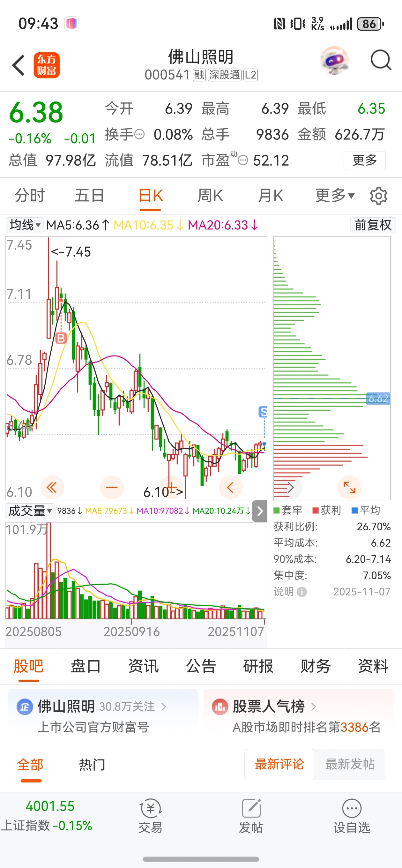Tap the L2 badge
Screen dimensions: 402x868
pyautogui.click(x=250, y=75)
